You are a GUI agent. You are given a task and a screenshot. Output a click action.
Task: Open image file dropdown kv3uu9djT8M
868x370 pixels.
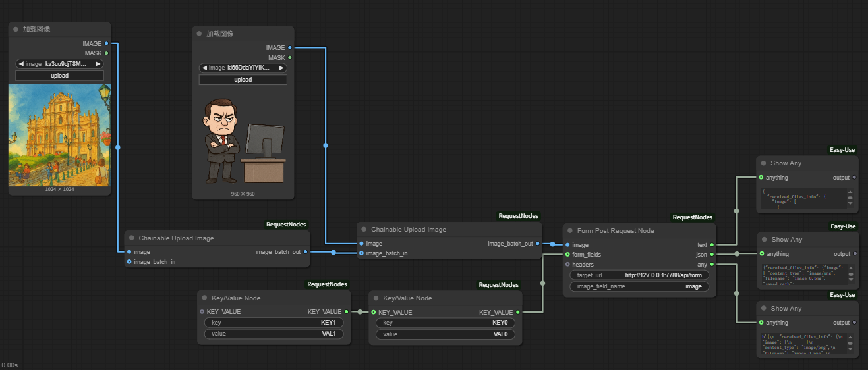pyautogui.click(x=59, y=64)
